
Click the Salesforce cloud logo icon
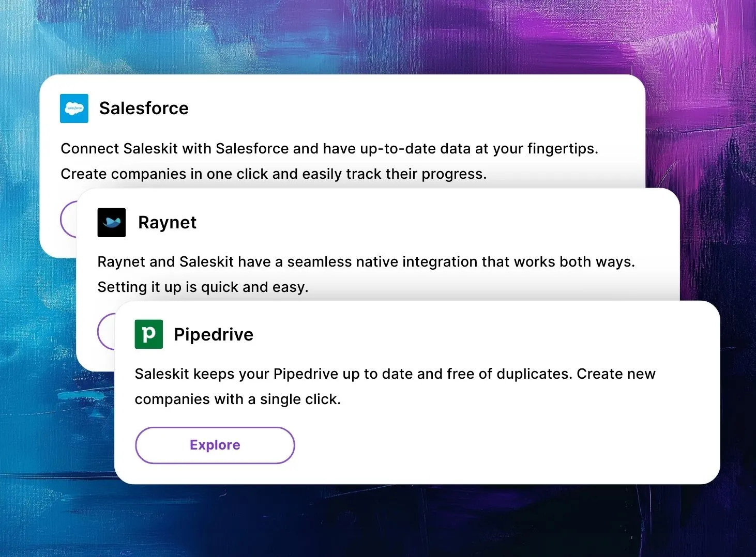[74, 109]
